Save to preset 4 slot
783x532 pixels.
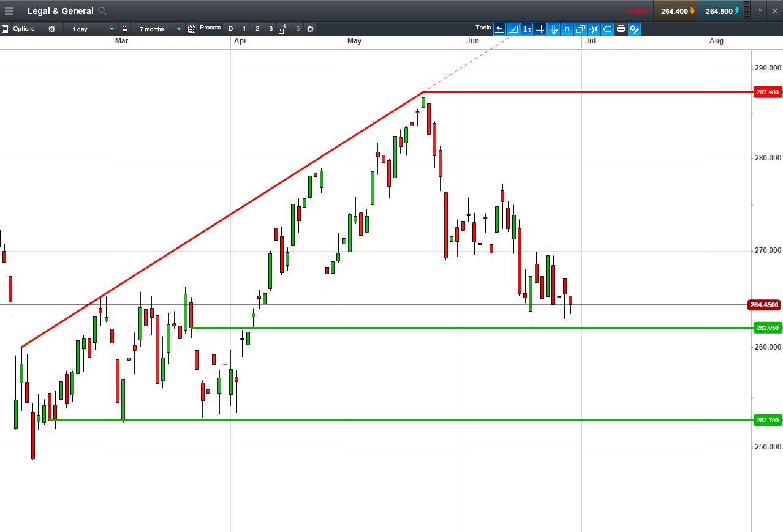[282, 29]
